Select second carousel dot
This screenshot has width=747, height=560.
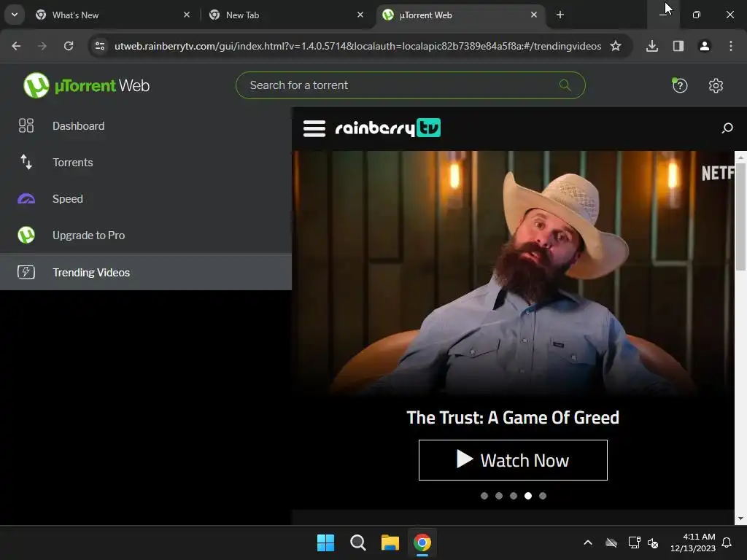click(x=499, y=496)
